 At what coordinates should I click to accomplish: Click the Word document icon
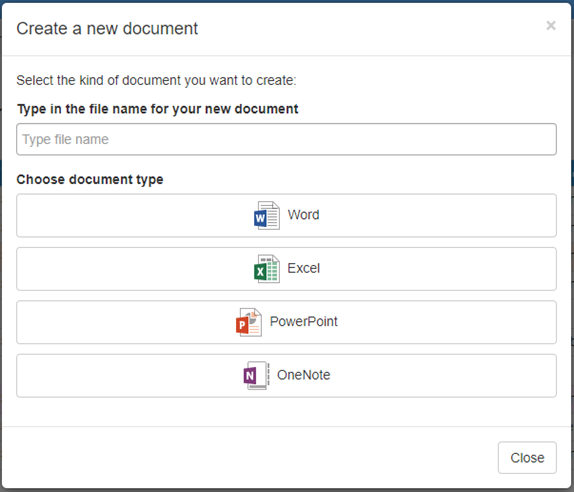click(267, 215)
